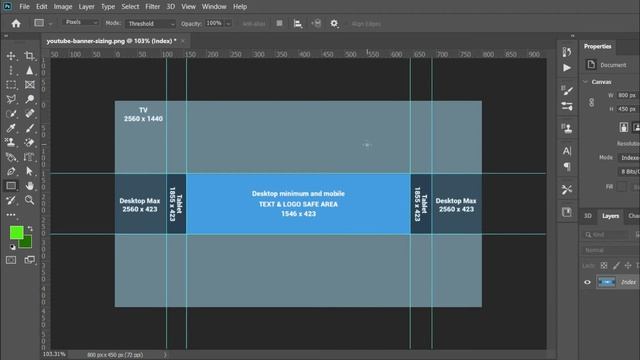The image size is (640, 360).
Task: Click the Fill color swatch in Properties
Action: click(622, 187)
